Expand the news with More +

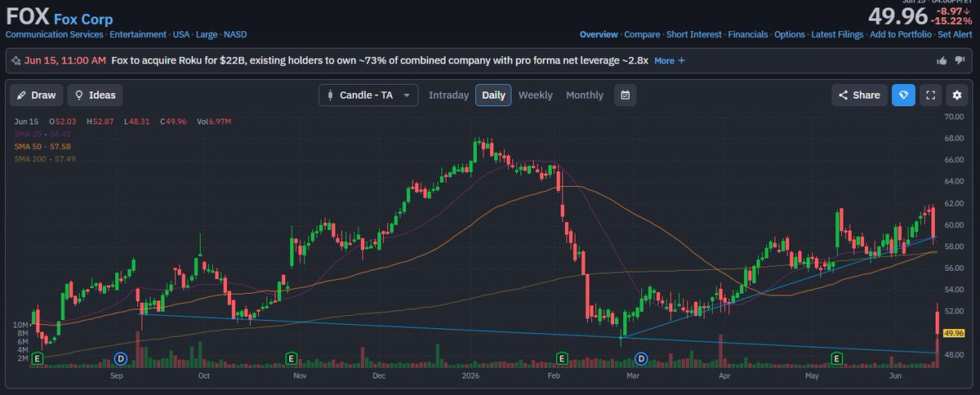(x=669, y=60)
